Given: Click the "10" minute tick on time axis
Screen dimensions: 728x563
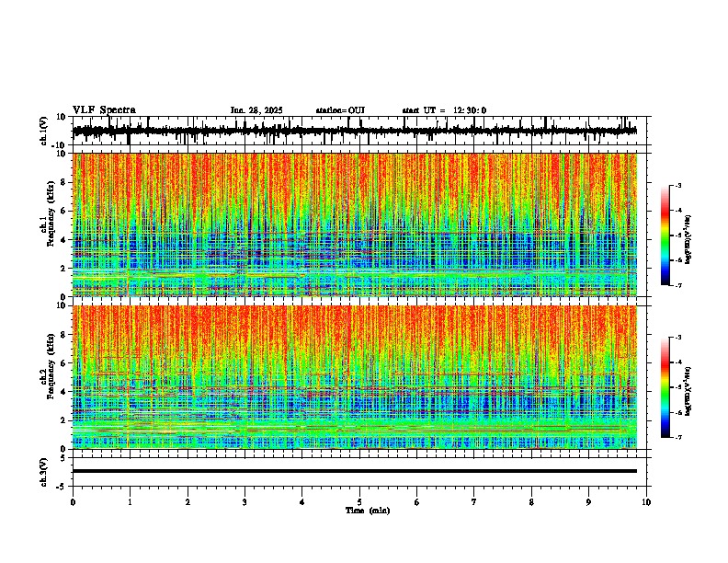Looking at the screenshot, I should click(646, 502).
